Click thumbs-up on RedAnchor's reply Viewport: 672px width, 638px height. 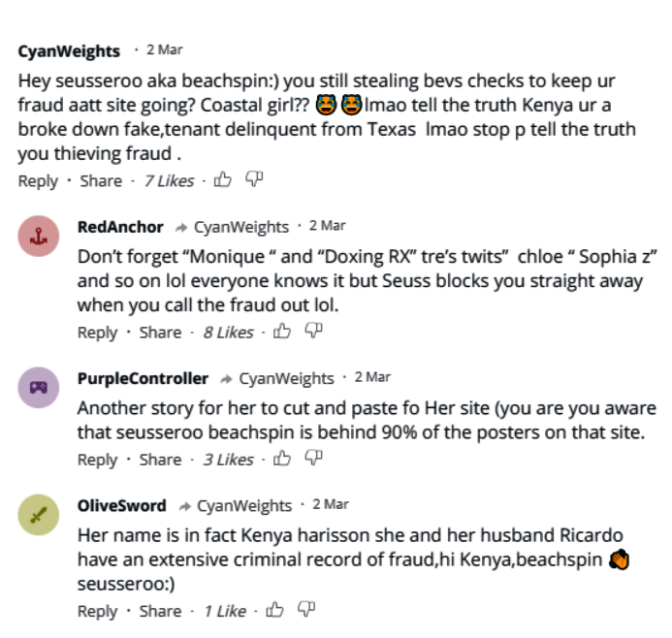pyautogui.click(x=282, y=332)
